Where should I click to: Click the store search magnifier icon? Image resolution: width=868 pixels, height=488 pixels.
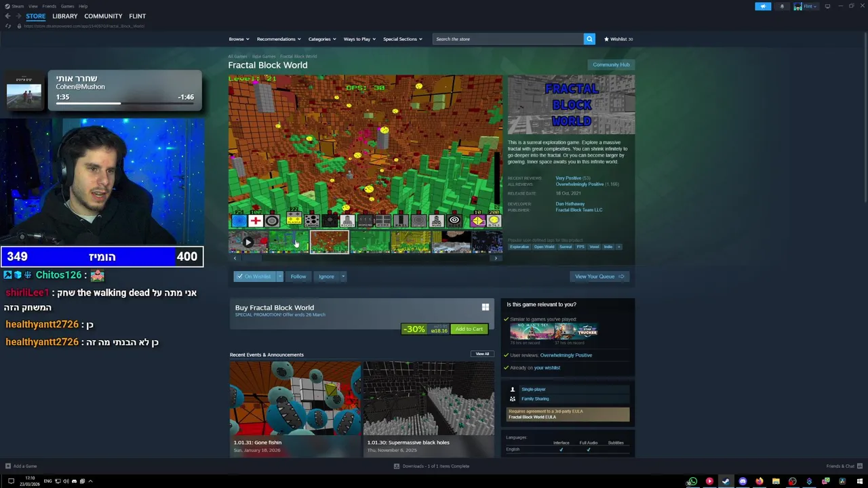tap(589, 39)
